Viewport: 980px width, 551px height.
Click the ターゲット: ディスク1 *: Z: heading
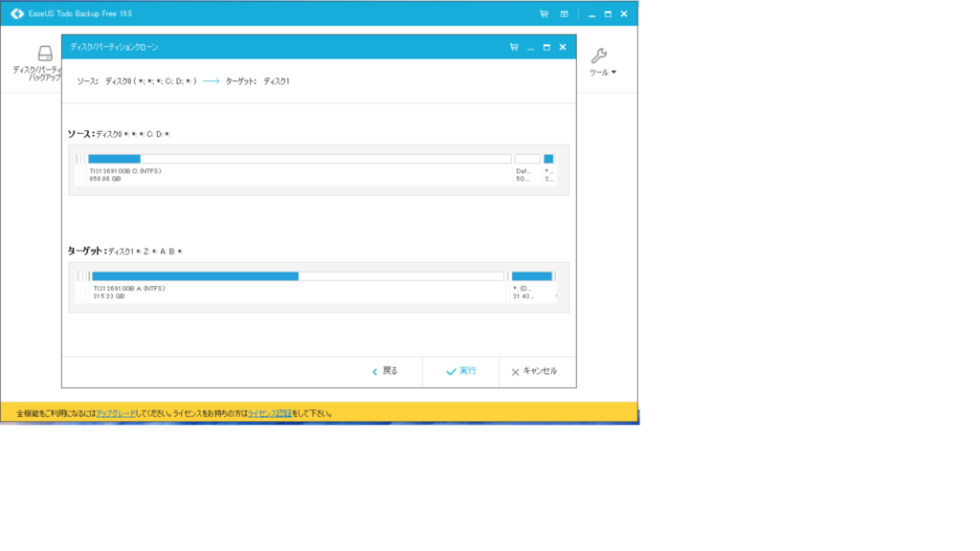coord(125,252)
